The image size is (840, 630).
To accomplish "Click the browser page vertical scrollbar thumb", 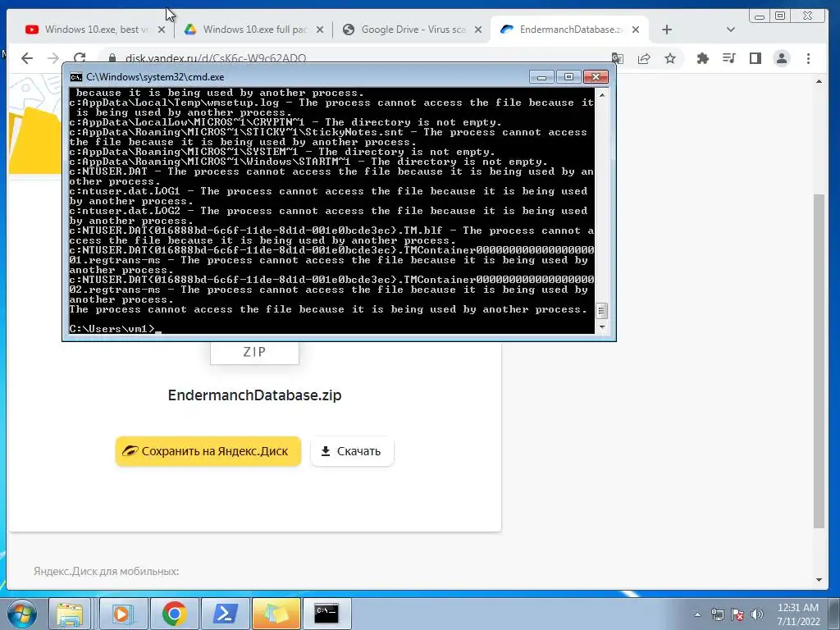I will pyautogui.click(x=819, y=361).
